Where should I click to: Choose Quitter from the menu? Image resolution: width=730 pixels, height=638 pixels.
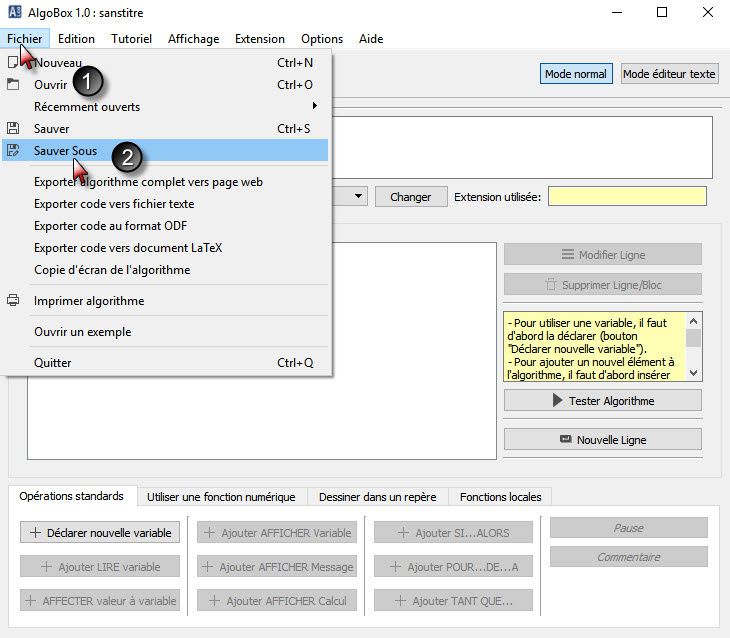(165, 363)
